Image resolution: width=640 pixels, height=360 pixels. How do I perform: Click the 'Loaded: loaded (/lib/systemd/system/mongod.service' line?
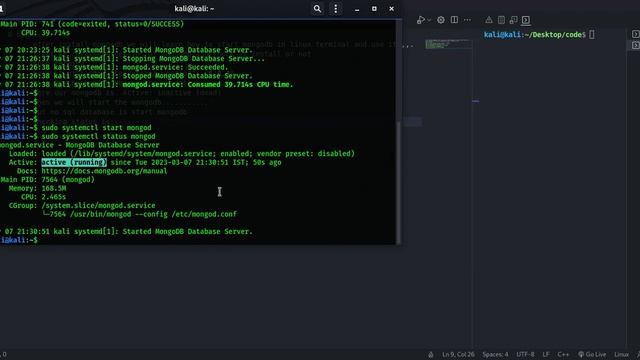[x=182, y=154]
